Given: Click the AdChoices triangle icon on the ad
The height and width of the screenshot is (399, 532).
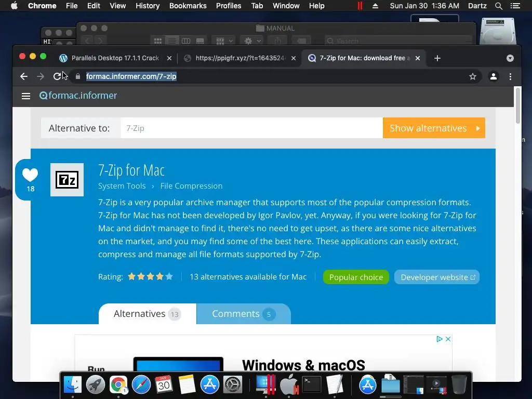Looking at the screenshot, I should pyautogui.click(x=440, y=339).
